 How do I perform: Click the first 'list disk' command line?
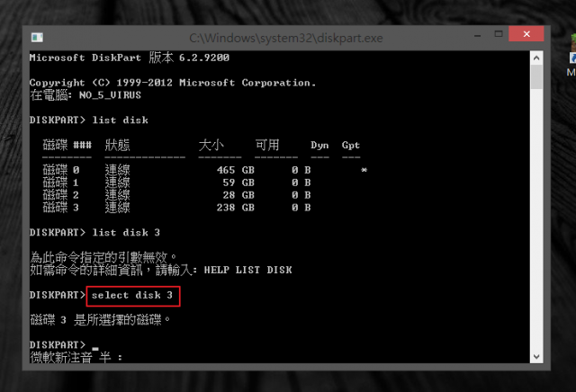89,120
